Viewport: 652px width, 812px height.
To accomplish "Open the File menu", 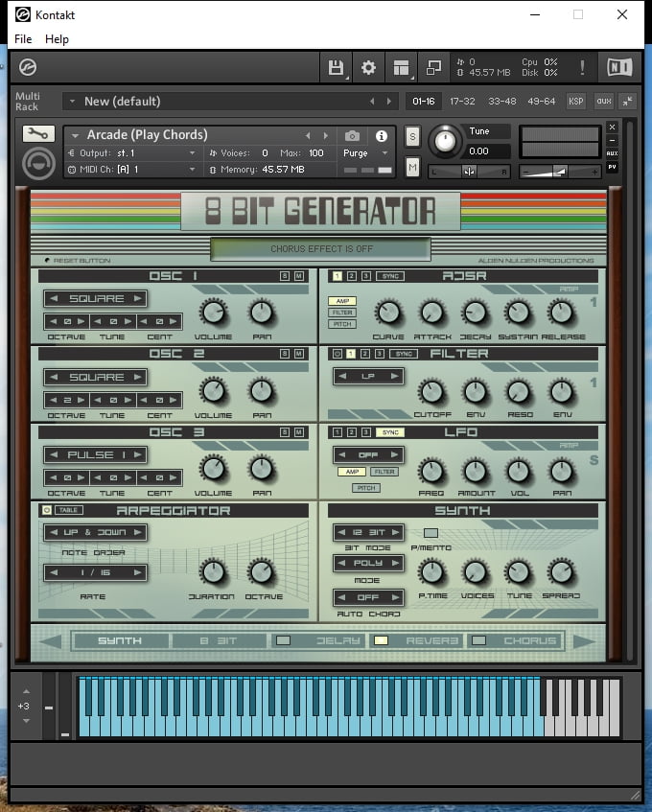I will [23, 39].
